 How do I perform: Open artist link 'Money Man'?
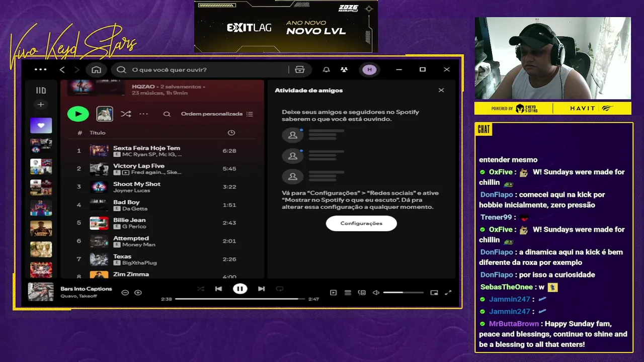(139, 245)
